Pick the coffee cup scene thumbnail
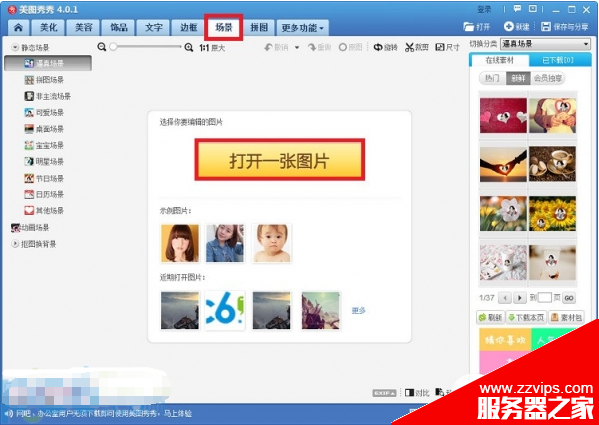 coord(552,165)
